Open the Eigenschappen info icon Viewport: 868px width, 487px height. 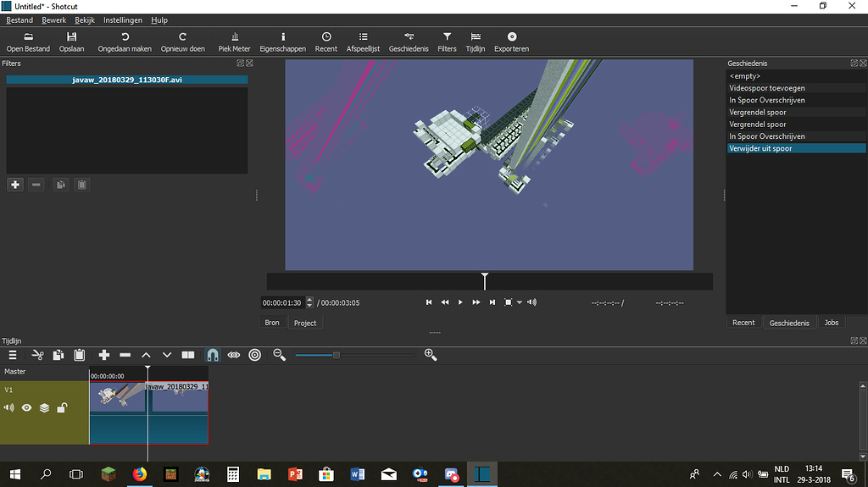tap(283, 42)
